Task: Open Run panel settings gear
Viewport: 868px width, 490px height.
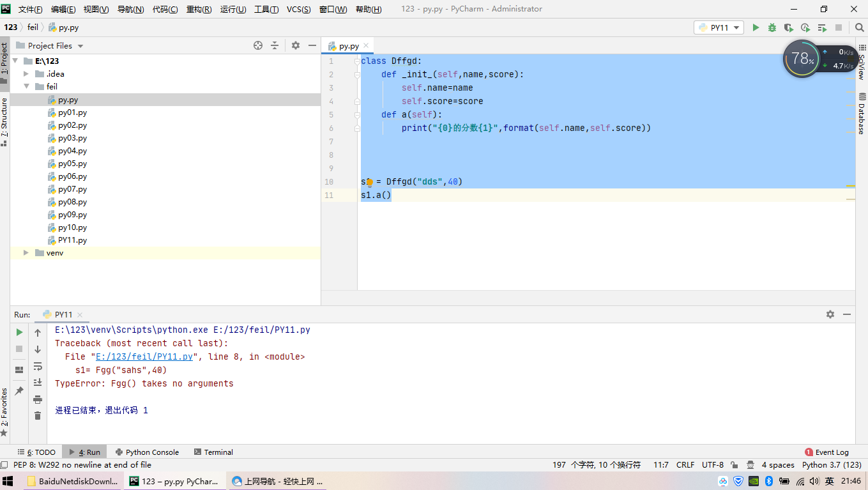Action: (x=830, y=314)
